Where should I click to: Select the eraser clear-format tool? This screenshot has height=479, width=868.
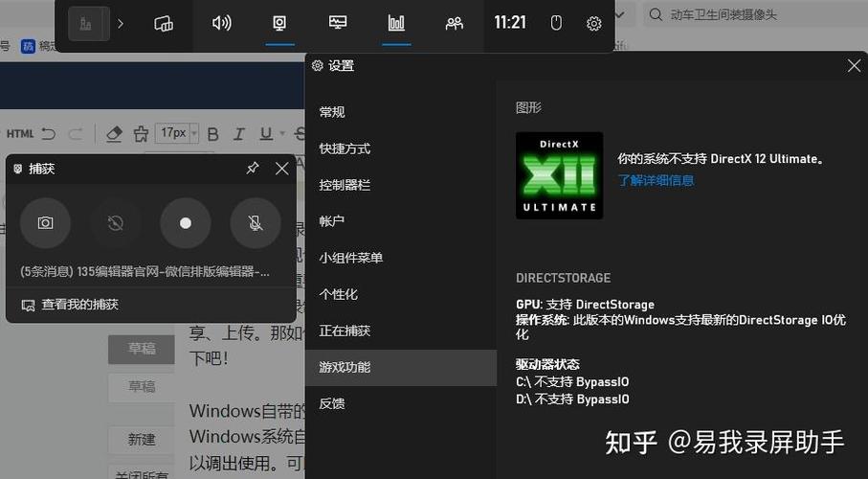[x=114, y=133]
